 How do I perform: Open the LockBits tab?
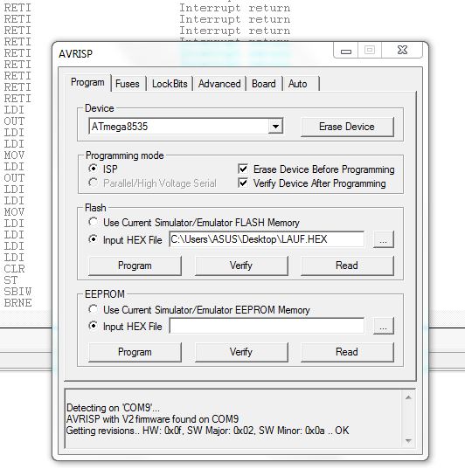(x=170, y=84)
